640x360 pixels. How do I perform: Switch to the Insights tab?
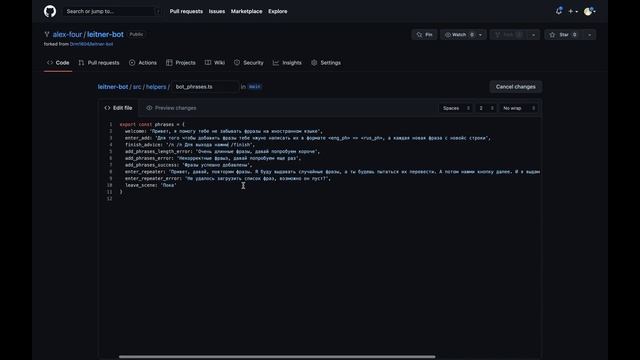pyautogui.click(x=287, y=63)
